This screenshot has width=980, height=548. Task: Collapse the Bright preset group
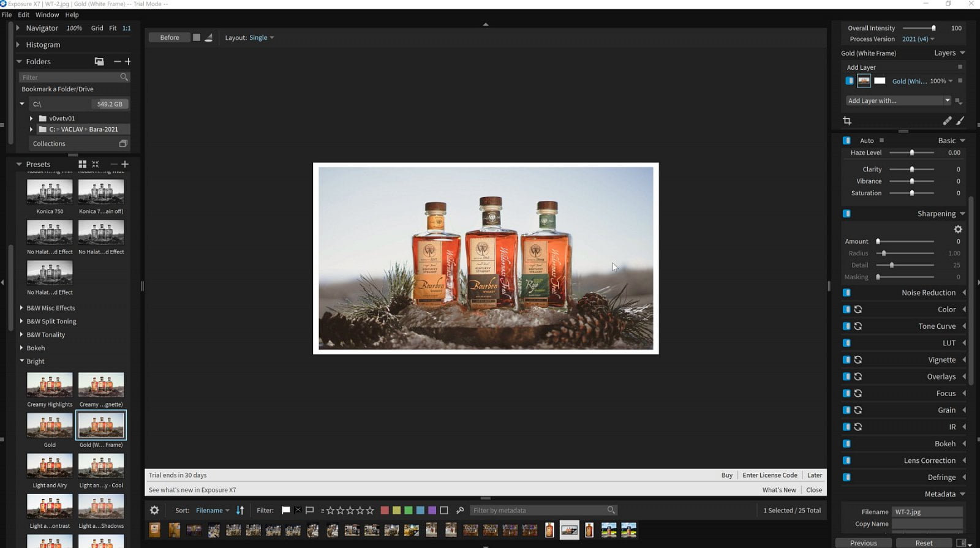pos(21,361)
